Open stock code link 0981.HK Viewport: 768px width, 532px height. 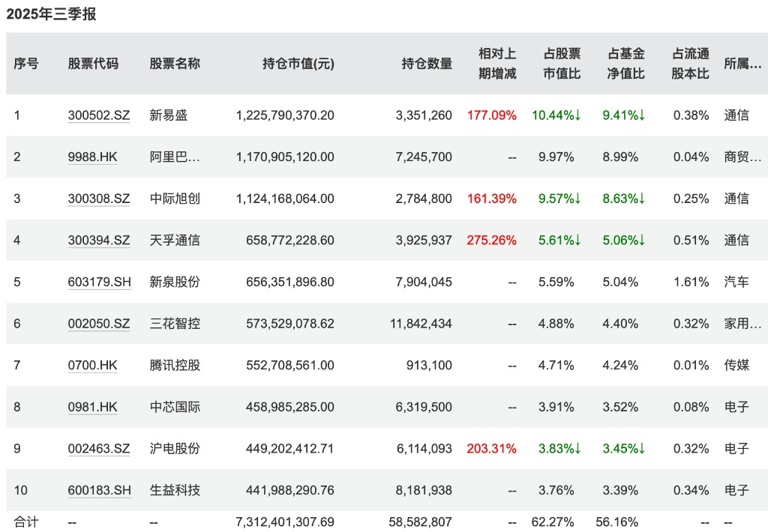click(92, 407)
